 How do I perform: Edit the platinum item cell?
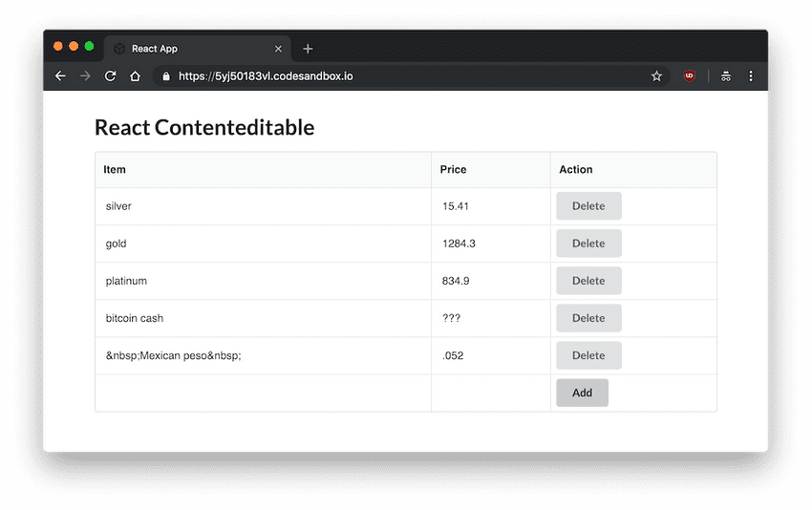(x=263, y=281)
